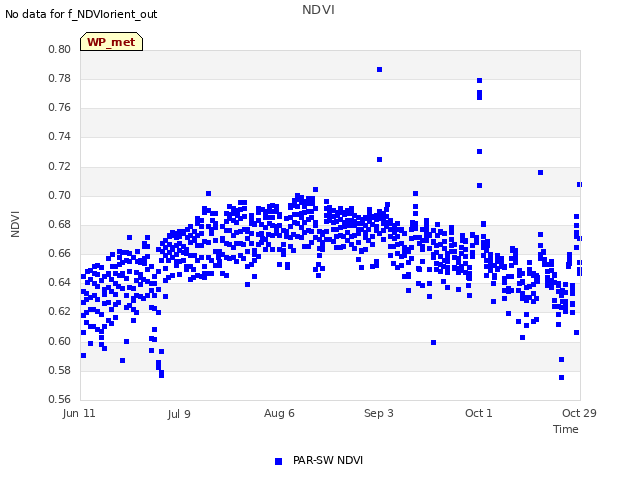
Task: Click the PAR-SW NDVI legend label
Action: 328,460
